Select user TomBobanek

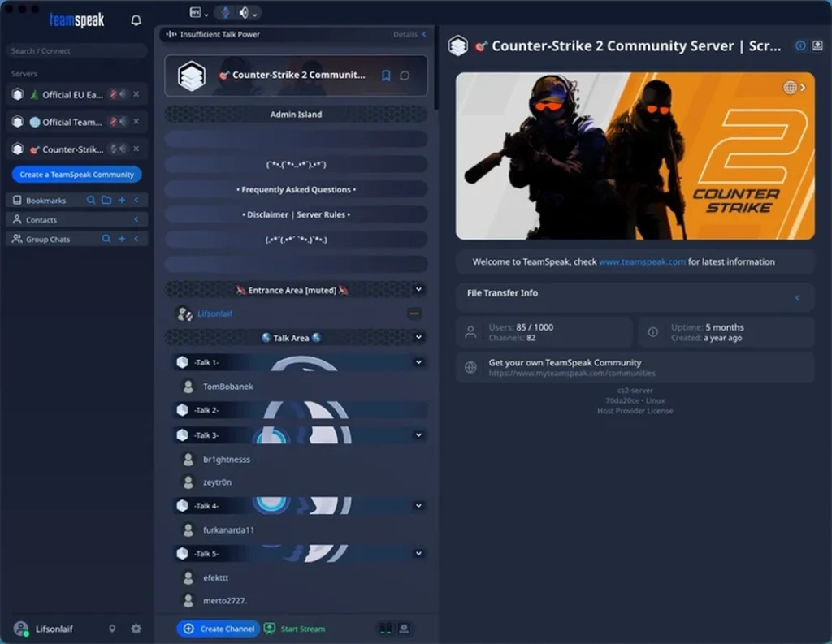(x=228, y=387)
